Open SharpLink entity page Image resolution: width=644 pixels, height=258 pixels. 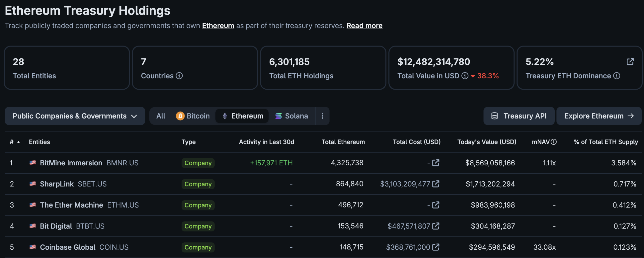(57, 184)
